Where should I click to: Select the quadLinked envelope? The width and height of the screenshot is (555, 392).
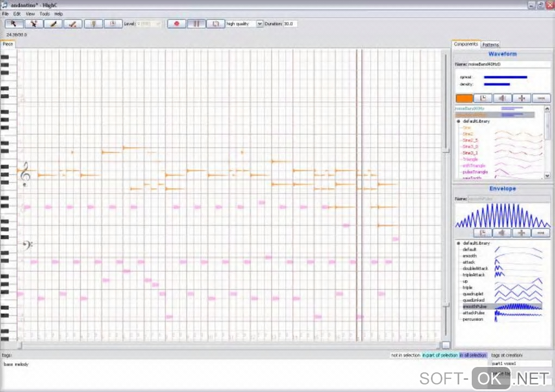(x=473, y=301)
